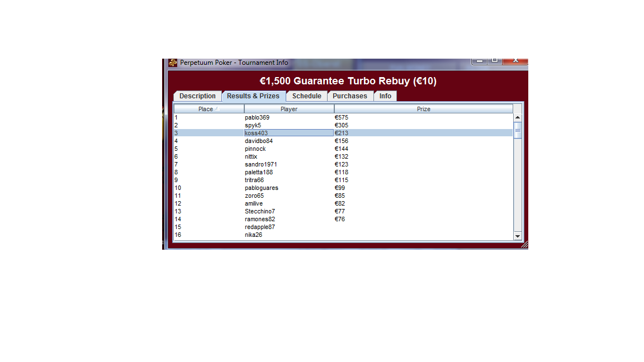644x362 pixels.
Task: Select the nika26 row at place 16
Action: pos(253,235)
